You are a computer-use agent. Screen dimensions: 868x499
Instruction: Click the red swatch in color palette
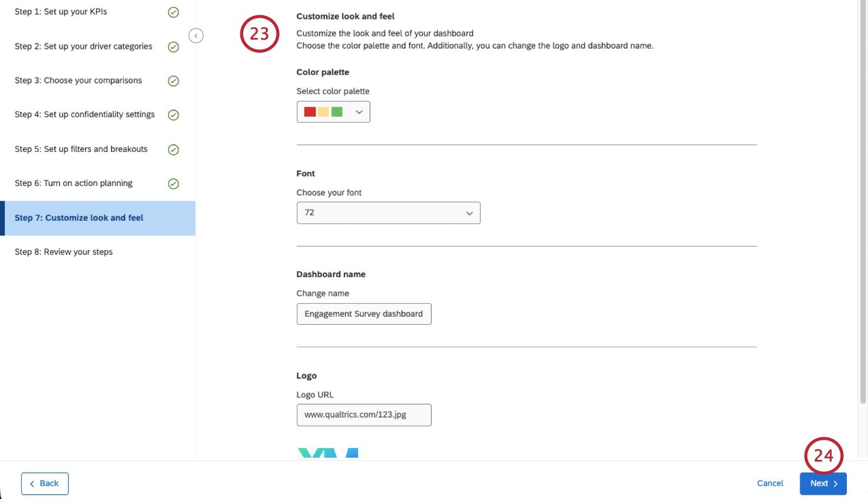[310, 112]
